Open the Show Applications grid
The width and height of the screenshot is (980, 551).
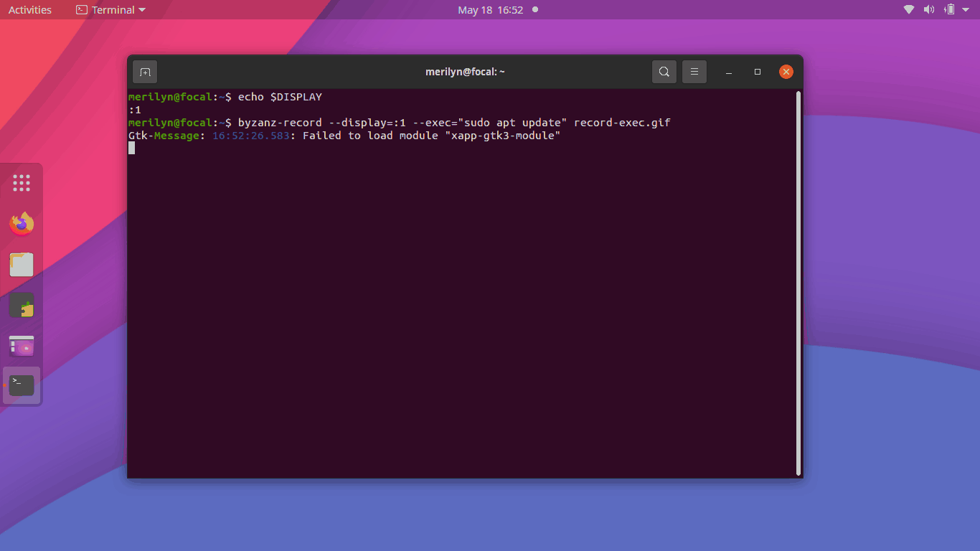click(21, 182)
